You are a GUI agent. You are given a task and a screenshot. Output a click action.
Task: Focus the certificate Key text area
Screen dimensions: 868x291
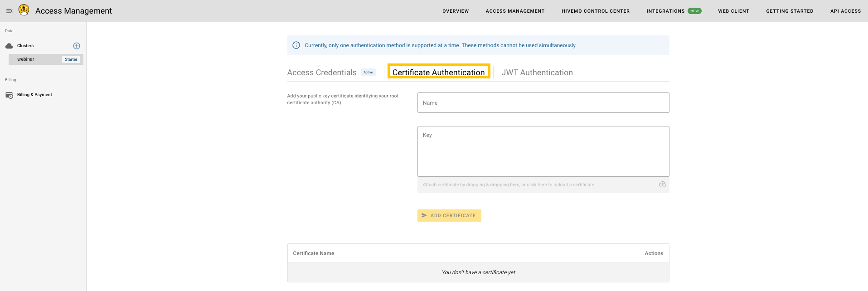coord(543,151)
